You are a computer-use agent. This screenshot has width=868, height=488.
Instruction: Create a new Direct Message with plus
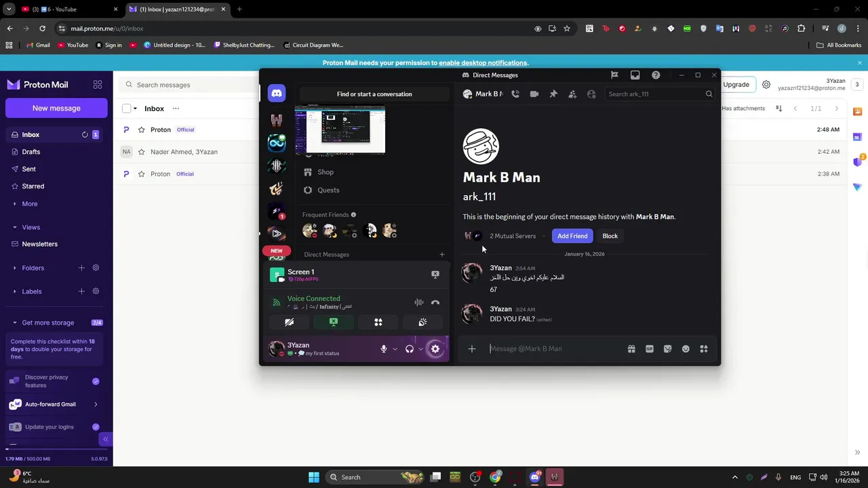tap(442, 255)
